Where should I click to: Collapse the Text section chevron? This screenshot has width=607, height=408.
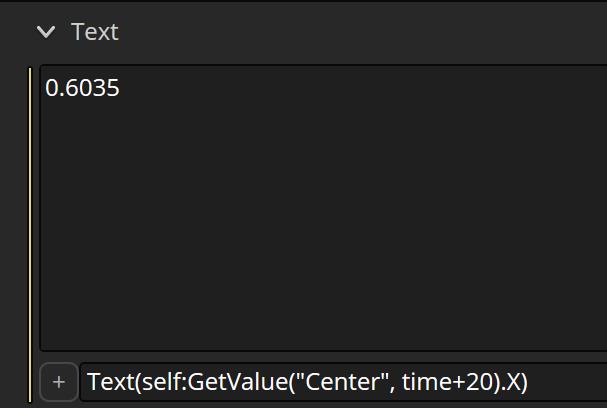tap(46, 32)
